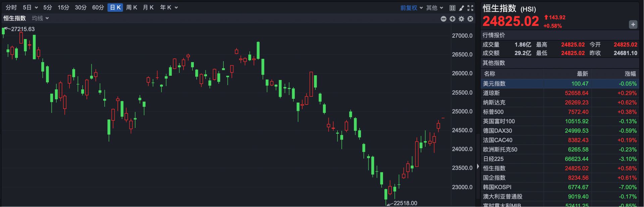The image size is (644, 207).
Task: Select the 恒生指数 row in index list
Action: (x=560, y=168)
